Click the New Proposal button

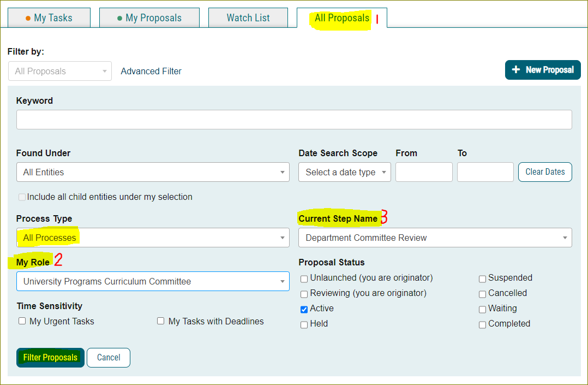pos(542,70)
